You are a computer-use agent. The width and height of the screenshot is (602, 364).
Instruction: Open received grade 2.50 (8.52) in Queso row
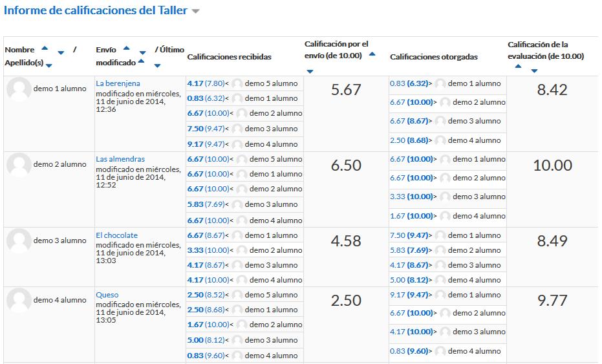[206, 295]
